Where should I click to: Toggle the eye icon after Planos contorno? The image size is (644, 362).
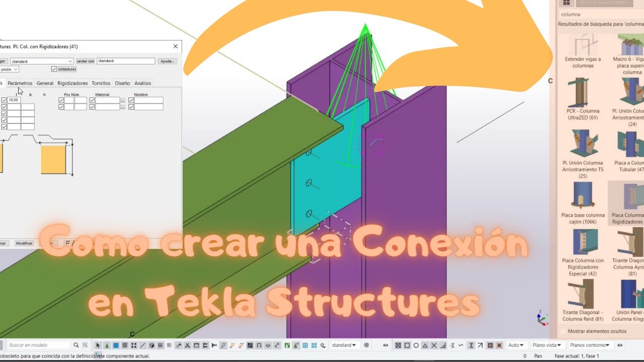coord(620,345)
